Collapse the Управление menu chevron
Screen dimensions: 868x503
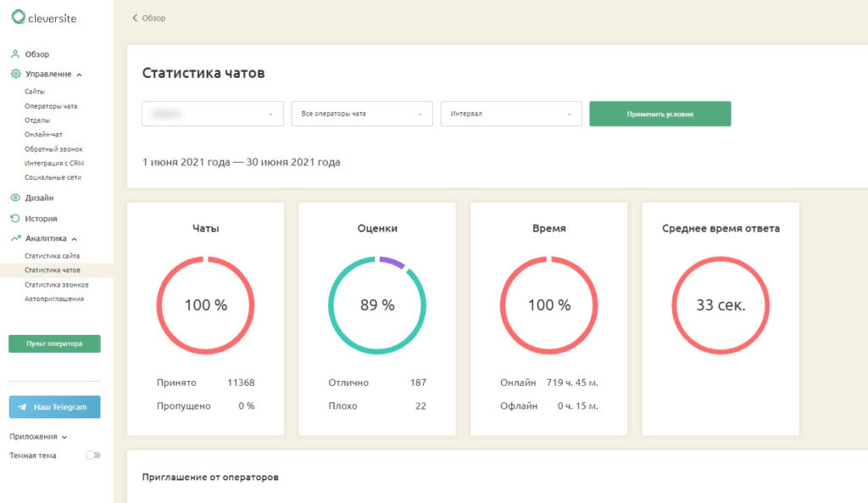[79, 75]
